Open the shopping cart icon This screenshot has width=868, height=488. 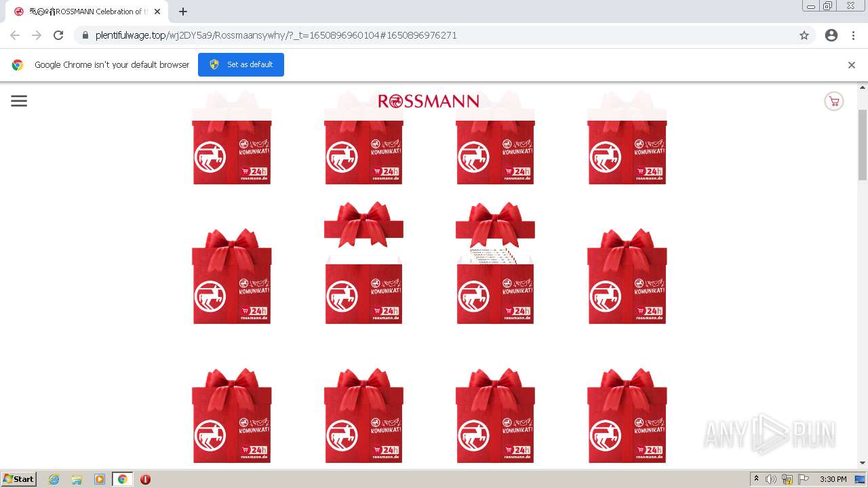[833, 102]
